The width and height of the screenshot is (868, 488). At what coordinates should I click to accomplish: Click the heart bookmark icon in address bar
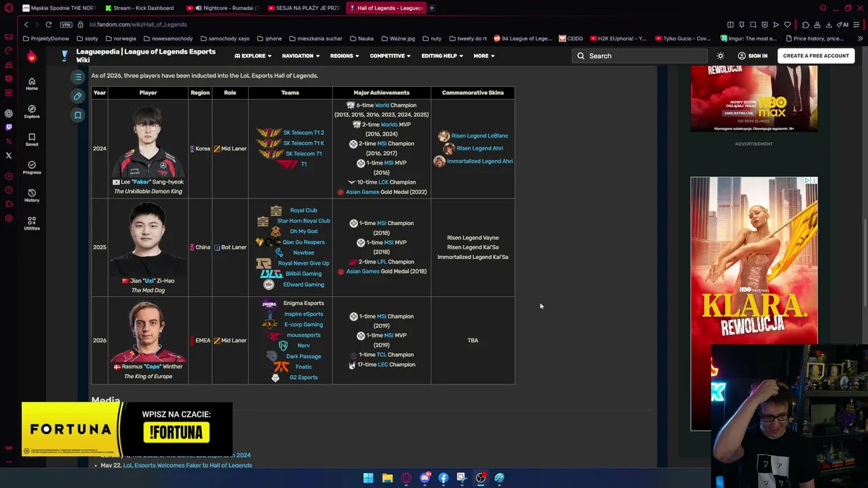pos(787,24)
